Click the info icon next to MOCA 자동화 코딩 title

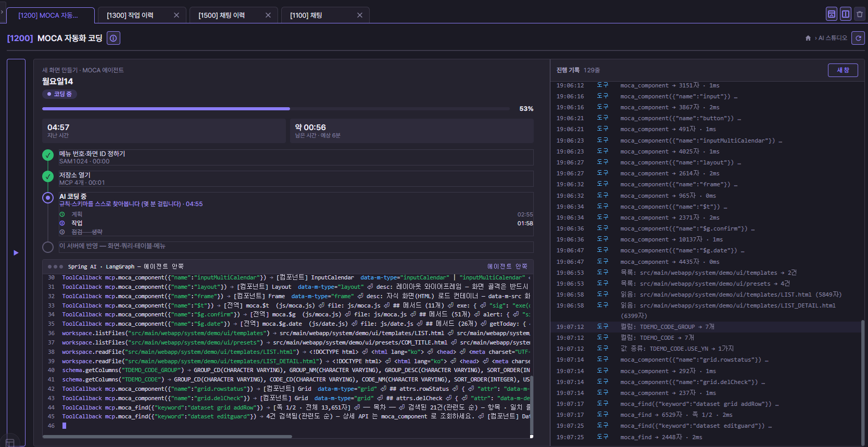(x=114, y=38)
